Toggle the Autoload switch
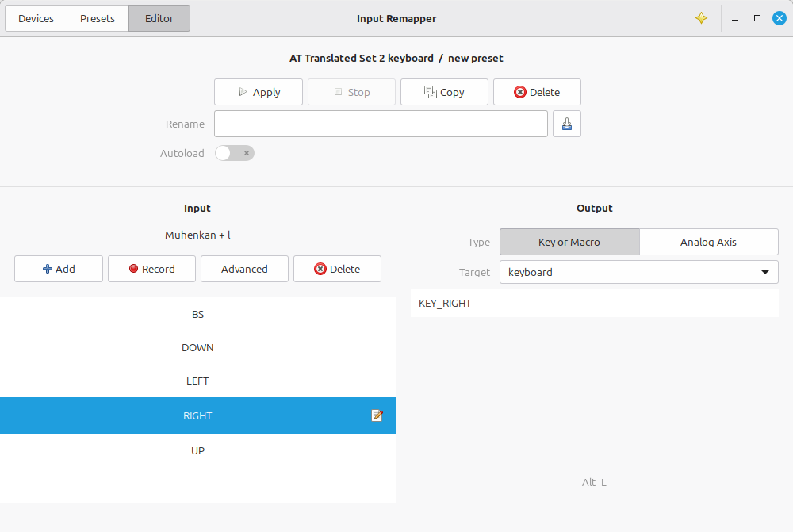 [x=235, y=153]
